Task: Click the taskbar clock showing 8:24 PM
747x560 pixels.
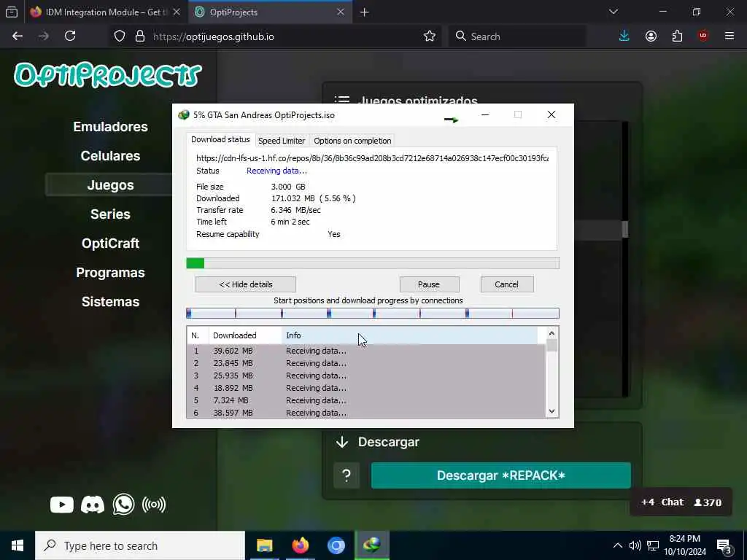Action: coord(685,545)
